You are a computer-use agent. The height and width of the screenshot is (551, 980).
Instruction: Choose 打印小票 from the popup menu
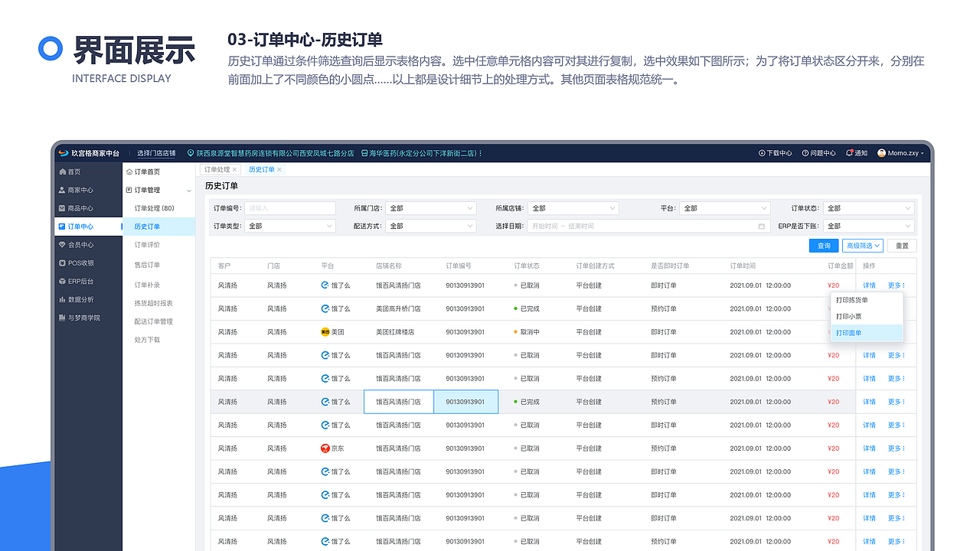click(x=867, y=316)
